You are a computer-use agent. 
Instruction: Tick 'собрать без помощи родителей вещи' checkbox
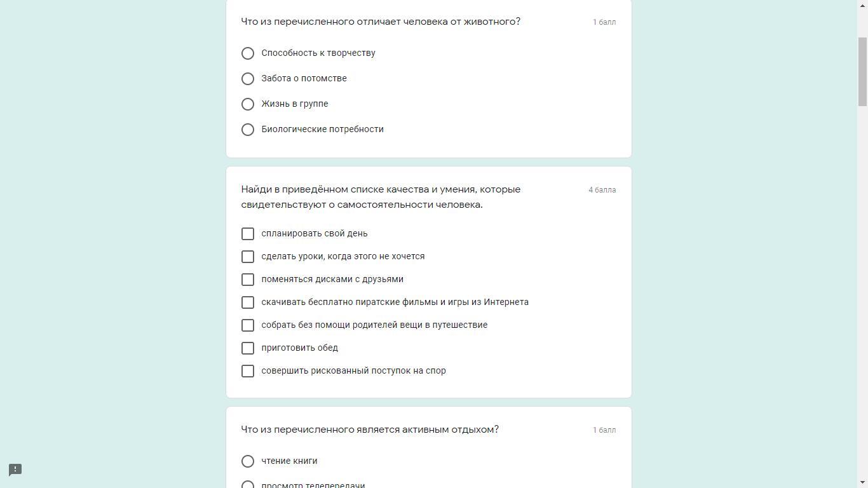click(x=248, y=325)
